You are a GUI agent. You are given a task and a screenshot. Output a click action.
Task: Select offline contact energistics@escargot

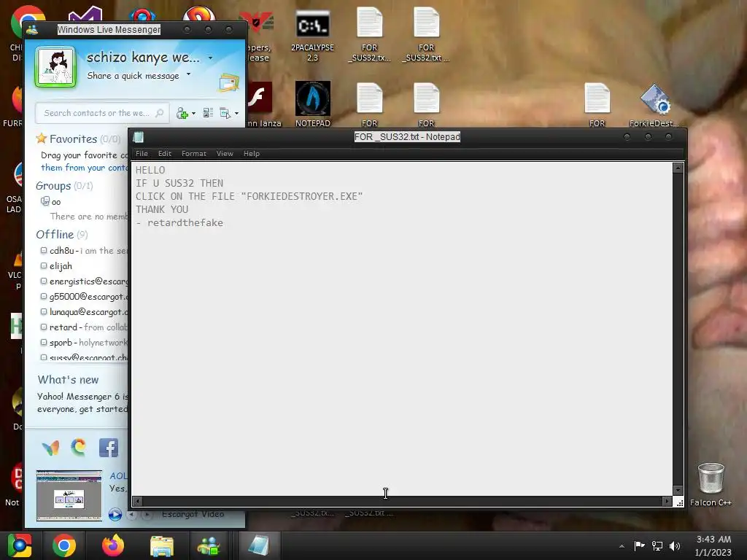click(x=84, y=281)
